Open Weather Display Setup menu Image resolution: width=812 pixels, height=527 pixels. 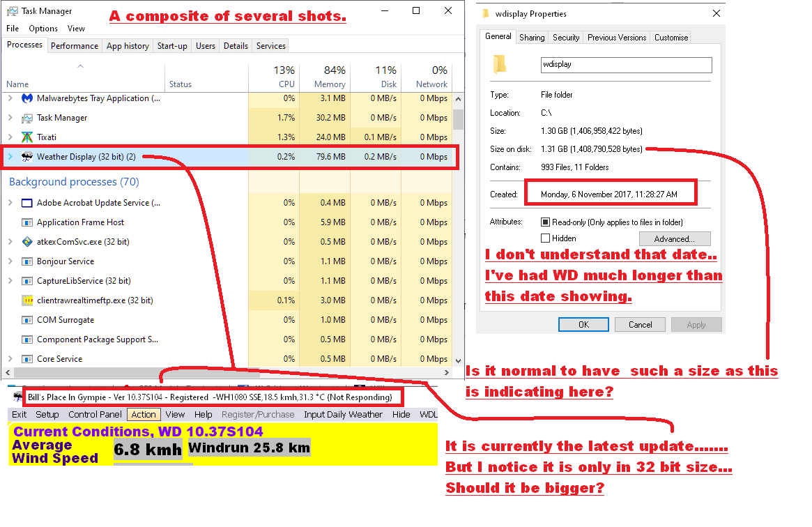click(47, 415)
